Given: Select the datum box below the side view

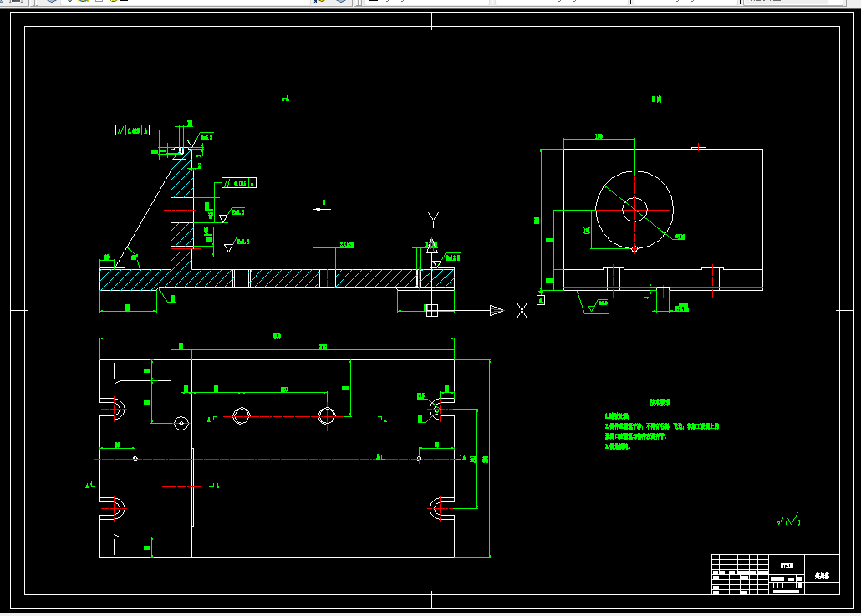Looking at the screenshot, I should tap(541, 300).
